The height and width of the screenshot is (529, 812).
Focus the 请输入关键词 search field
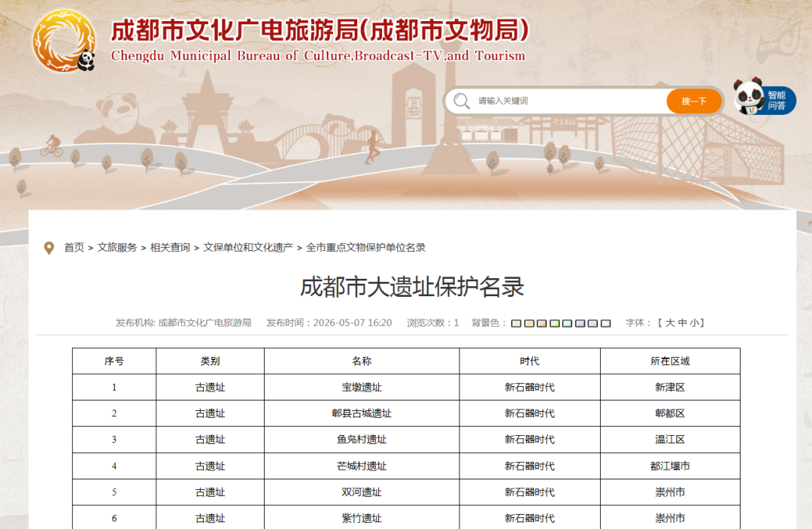tap(570, 101)
